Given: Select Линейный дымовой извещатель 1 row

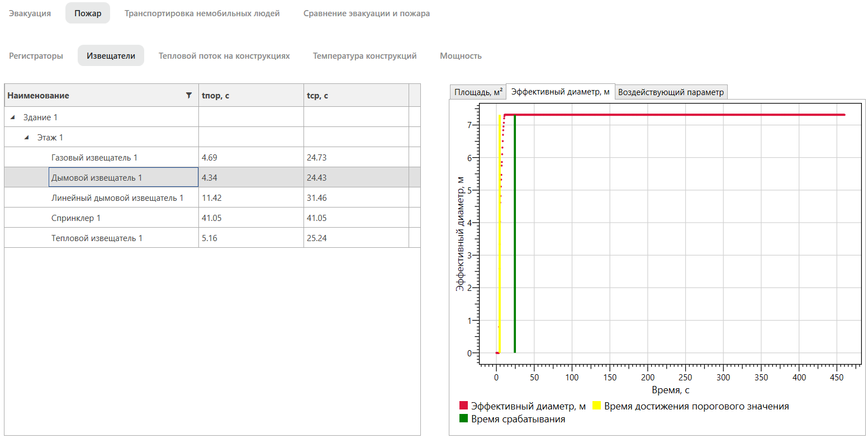Looking at the screenshot, I should click(212, 198).
